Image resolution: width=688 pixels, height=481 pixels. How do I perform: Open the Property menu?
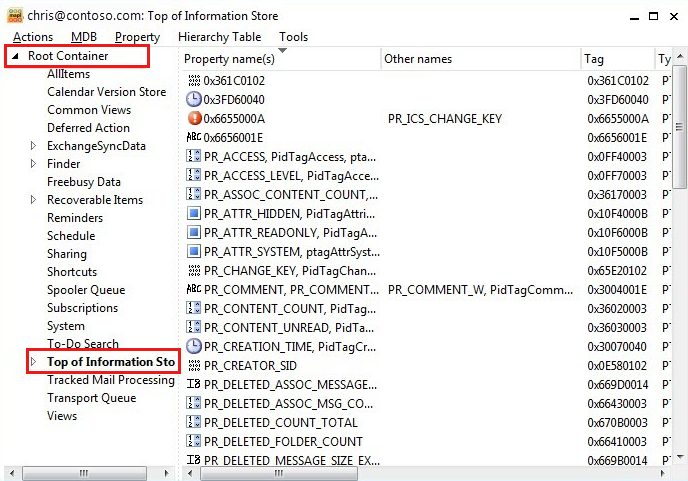pyautogui.click(x=137, y=37)
